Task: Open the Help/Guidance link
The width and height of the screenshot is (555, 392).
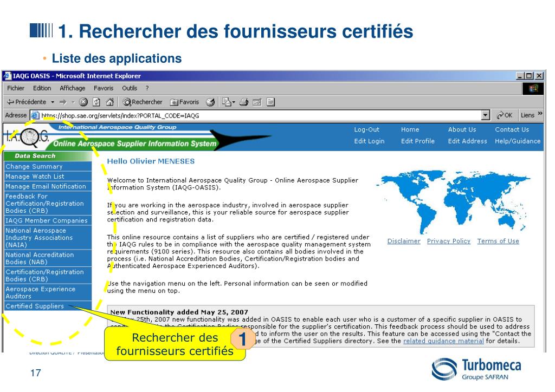Action: (x=518, y=141)
